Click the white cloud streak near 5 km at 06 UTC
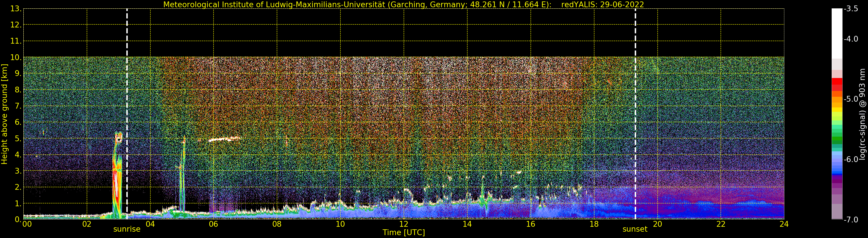The width and height of the screenshot is (868, 238). 224,139
